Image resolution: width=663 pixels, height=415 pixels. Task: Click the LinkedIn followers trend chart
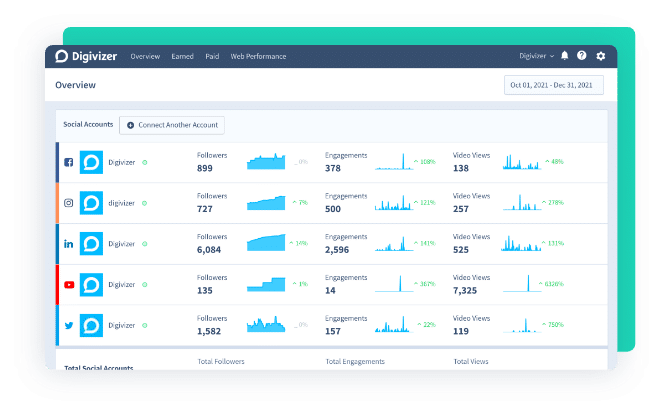pos(266,243)
